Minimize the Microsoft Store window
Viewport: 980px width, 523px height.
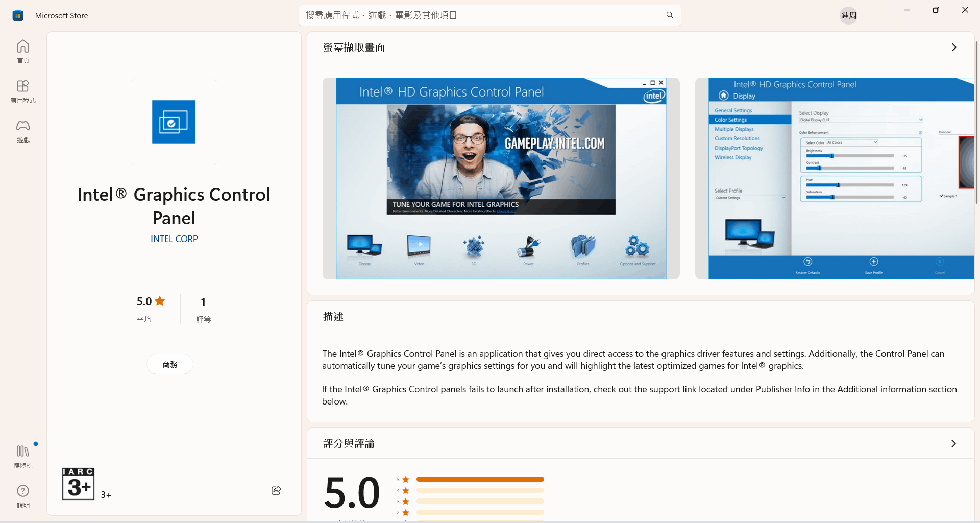(907, 10)
